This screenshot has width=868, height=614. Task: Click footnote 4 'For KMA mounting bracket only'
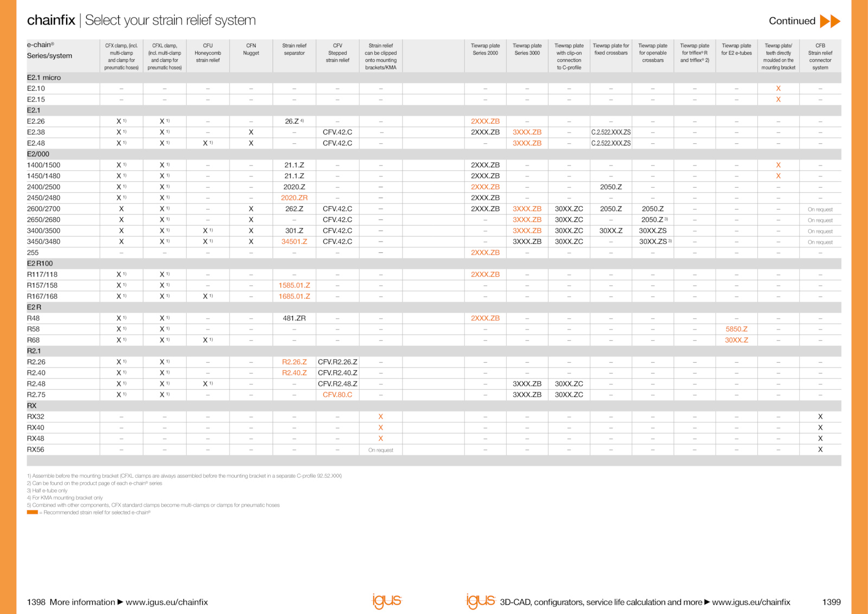click(x=65, y=497)
